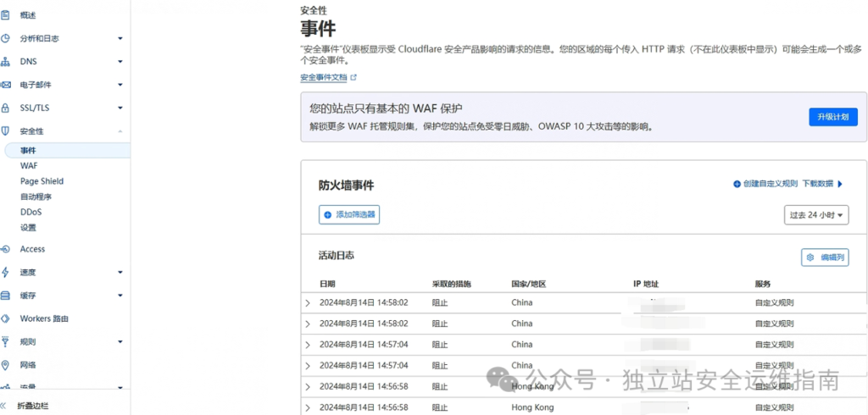The height and width of the screenshot is (415, 868).
Task: Expand the 电子邮件 menu arrow
Action: 120,86
